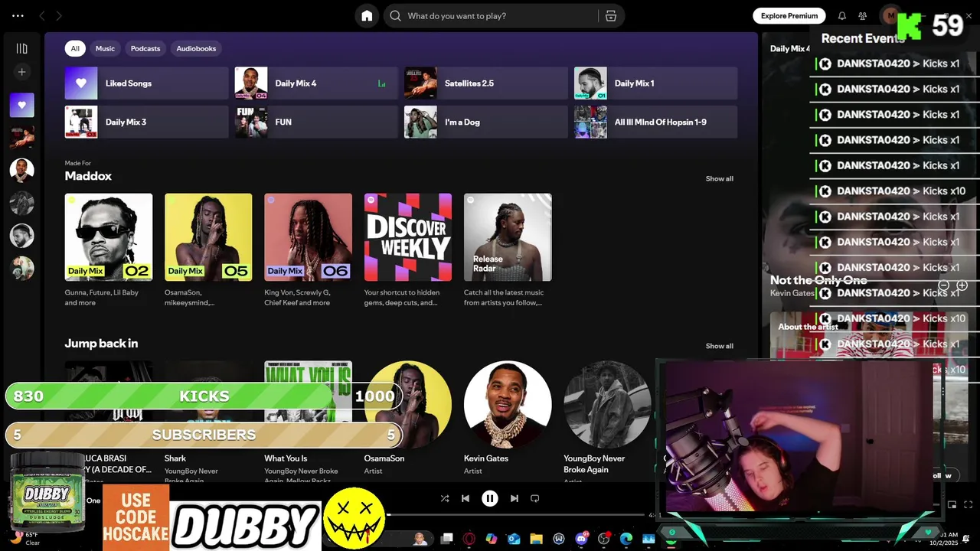Open the Satellites 2.5 tile
The width and height of the screenshot is (980, 551).
(x=486, y=83)
